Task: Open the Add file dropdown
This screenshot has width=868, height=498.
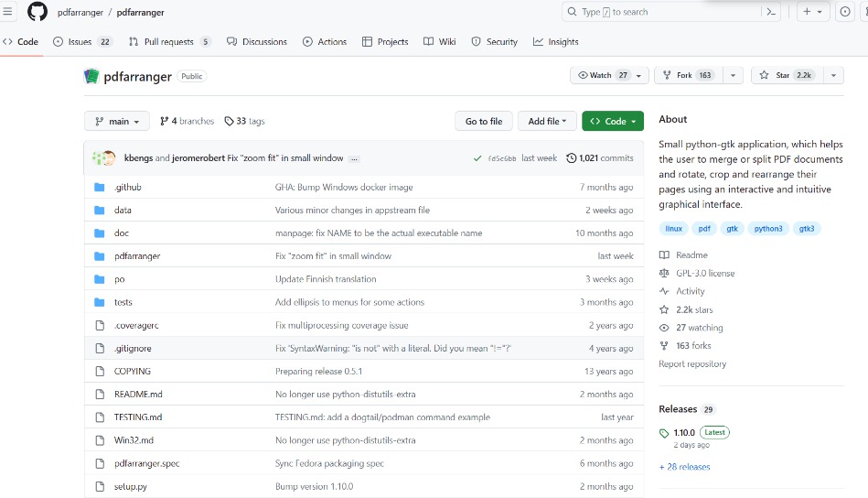Action: pyautogui.click(x=547, y=122)
